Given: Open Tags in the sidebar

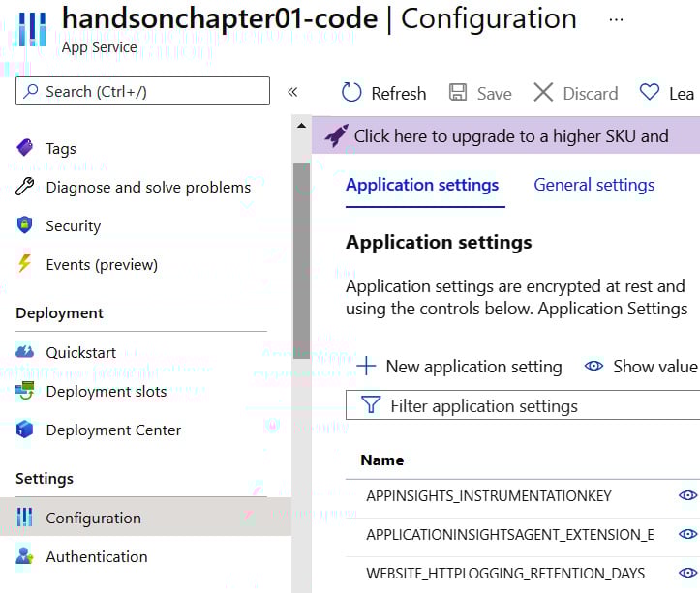Looking at the screenshot, I should coord(61,149).
